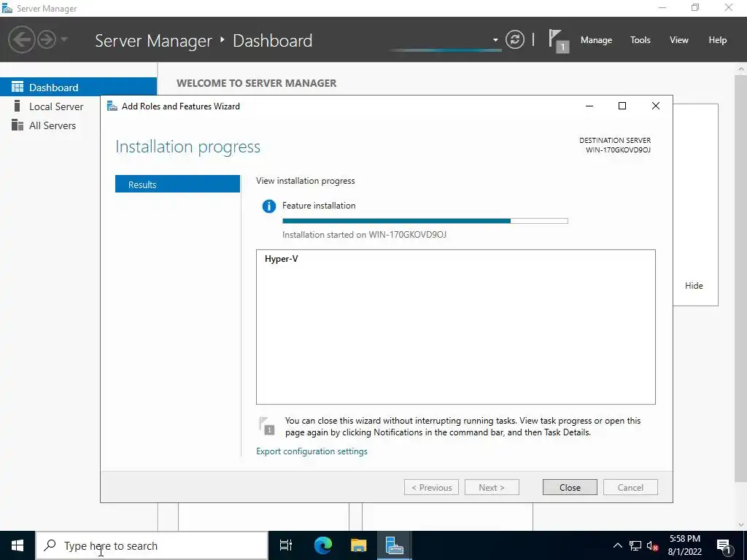Click the Local Server icon in the sidebar
This screenshot has width=747, height=560.
pos(18,106)
